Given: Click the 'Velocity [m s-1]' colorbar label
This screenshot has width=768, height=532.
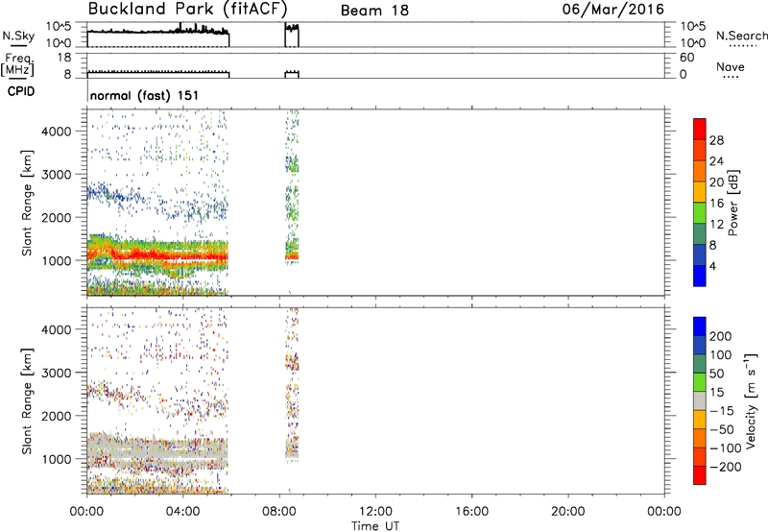Looking at the screenshot, I should tap(751, 400).
